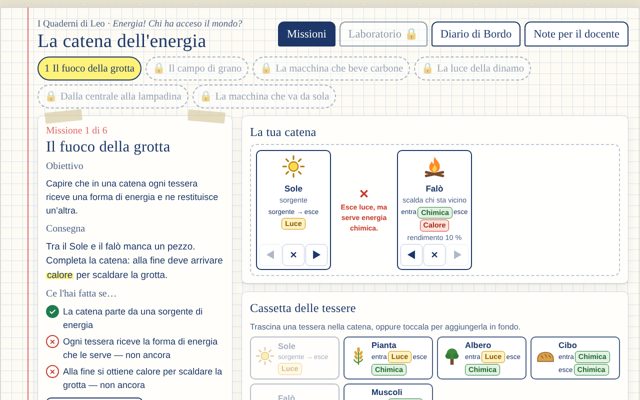This screenshot has width=640, height=400.
Task: Click red X mismatch icon between cards
Action: (364, 193)
